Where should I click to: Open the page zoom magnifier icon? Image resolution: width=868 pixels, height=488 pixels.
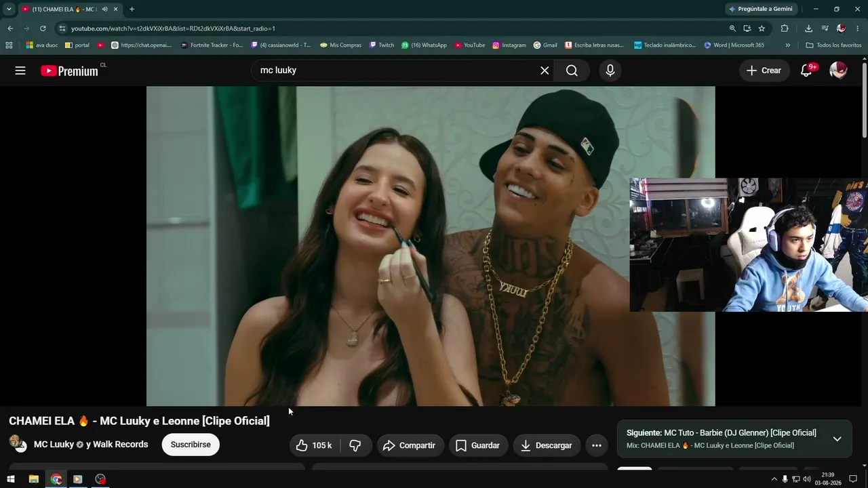tap(732, 28)
